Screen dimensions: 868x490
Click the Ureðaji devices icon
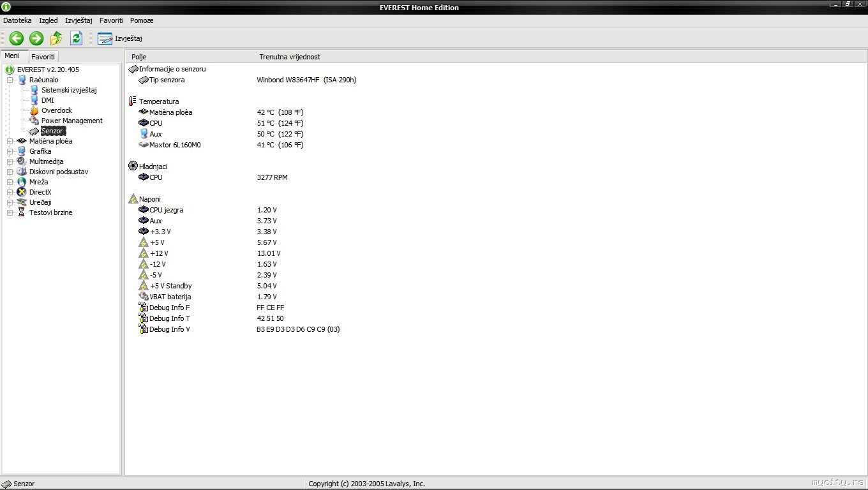(x=22, y=202)
